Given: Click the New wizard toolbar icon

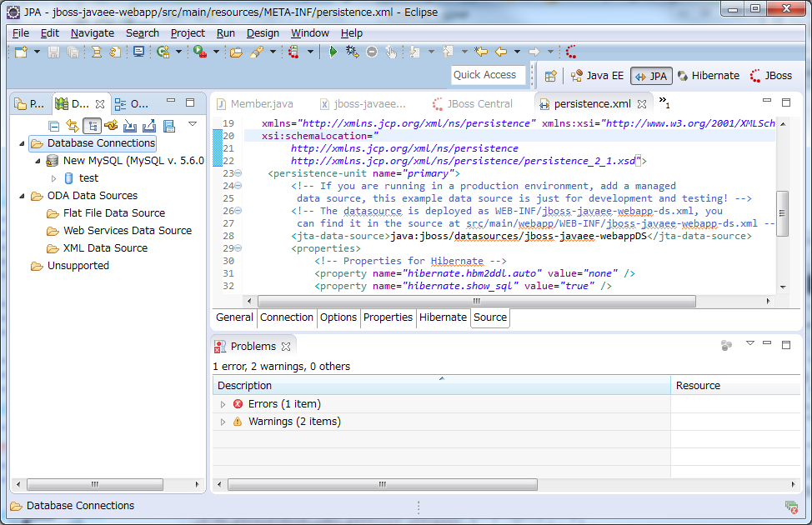Looking at the screenshot, I should [x=21, y=52].
